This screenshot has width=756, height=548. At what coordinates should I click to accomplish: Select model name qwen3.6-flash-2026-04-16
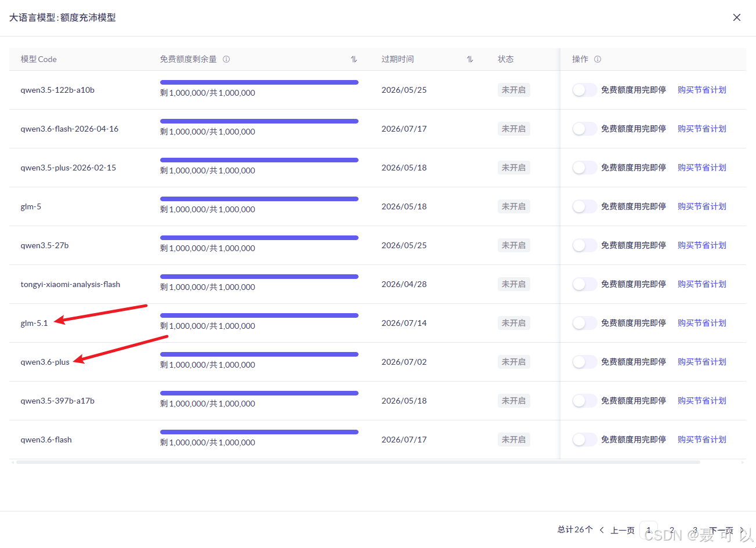tap(70, 129)
